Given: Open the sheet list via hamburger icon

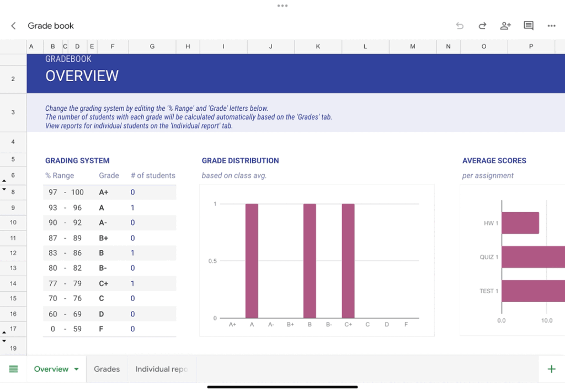Looking at the screenshot, I should click(x=13, y=369).
